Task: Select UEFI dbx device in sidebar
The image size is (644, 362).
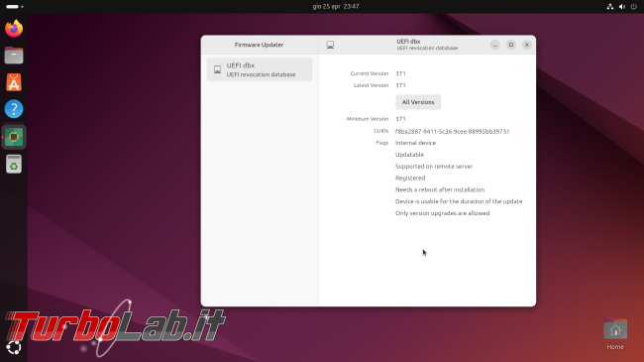Action: (x=260, y=69)
